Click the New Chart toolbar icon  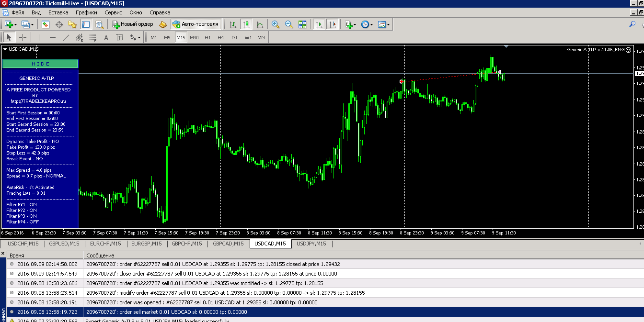point(8,24)
